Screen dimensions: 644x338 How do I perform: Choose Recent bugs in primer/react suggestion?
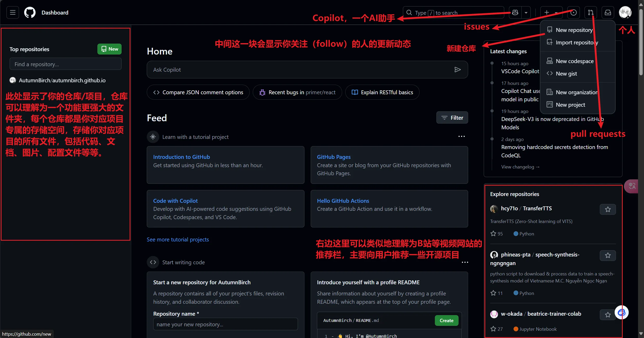click(x=297, y=92)
